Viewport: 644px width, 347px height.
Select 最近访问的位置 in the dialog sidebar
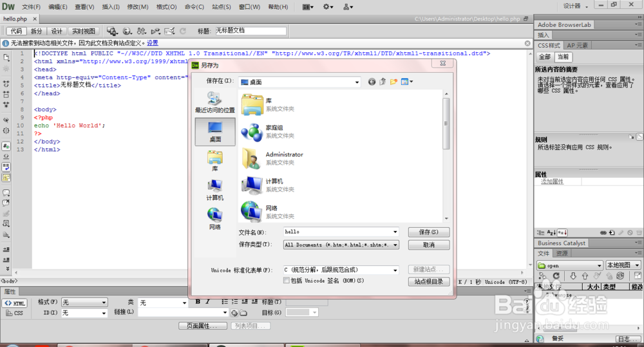click(x=215, y=102)
